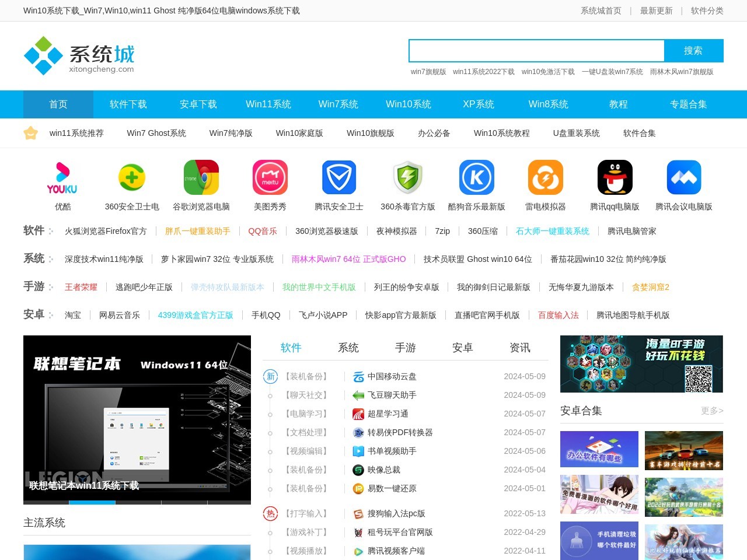Viewport: 747px width, 560px height.
Task: Switch to the 资讯 tab
Action: click(x=520, y=348)
